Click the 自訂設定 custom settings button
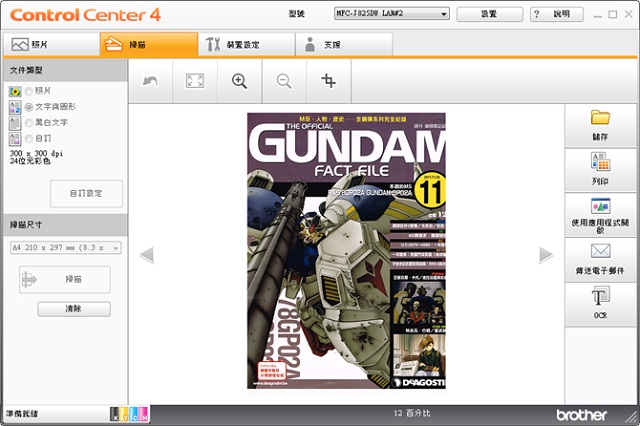640x426 pixels. coord(87,193)
